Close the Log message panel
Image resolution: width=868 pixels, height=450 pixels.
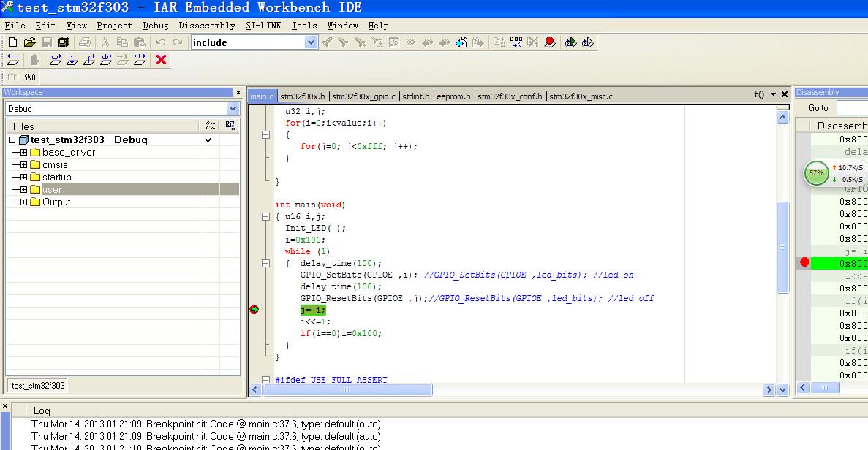point(5,405)
